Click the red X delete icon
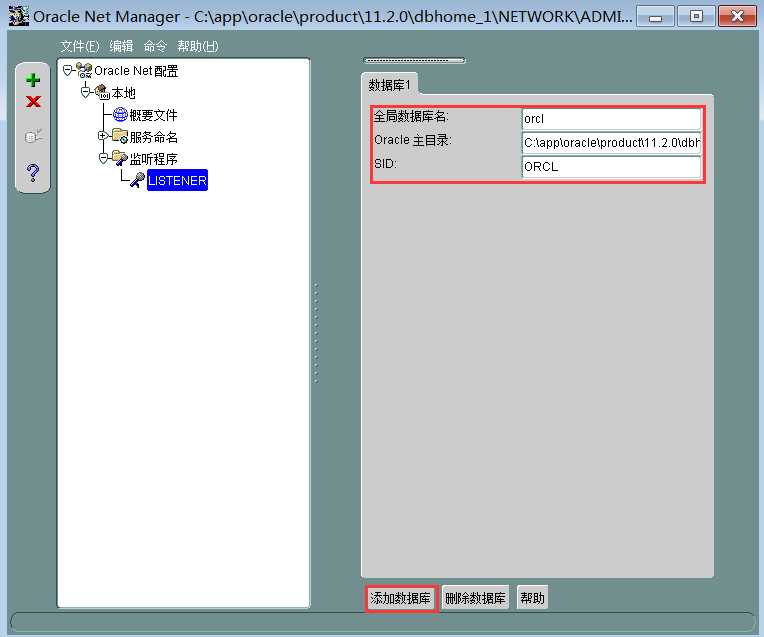Viewport: 764px width, 637px height. click(33, 101)
